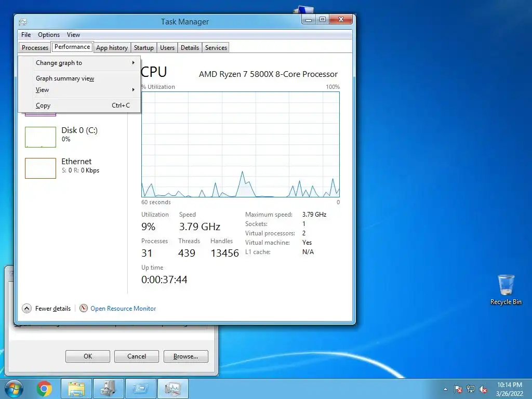The height and width of the screenshot is (399, 532).
Task: Click Browse... in the Run dialog
Action: coord(185,356)
